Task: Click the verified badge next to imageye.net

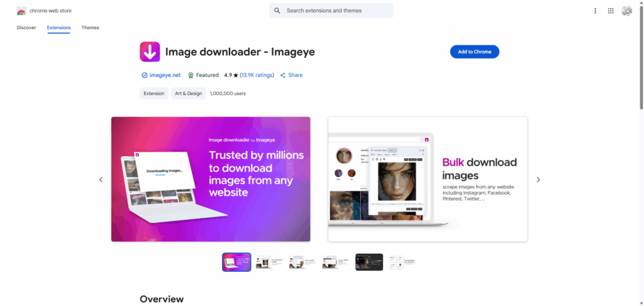Action: coord(144,76)
